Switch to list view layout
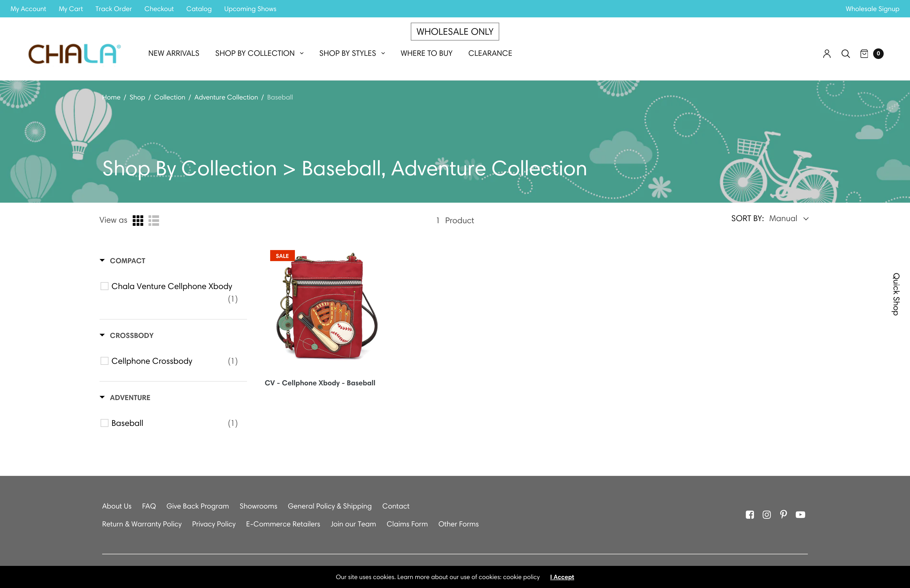Viewport: 910px width, 588px height. tap(154, 220)
